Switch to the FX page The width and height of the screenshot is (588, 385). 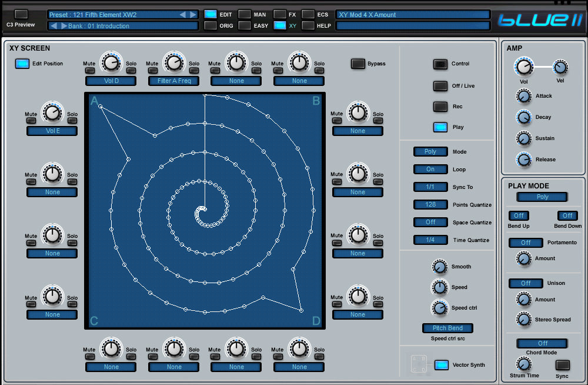click(x=280, y=14)
